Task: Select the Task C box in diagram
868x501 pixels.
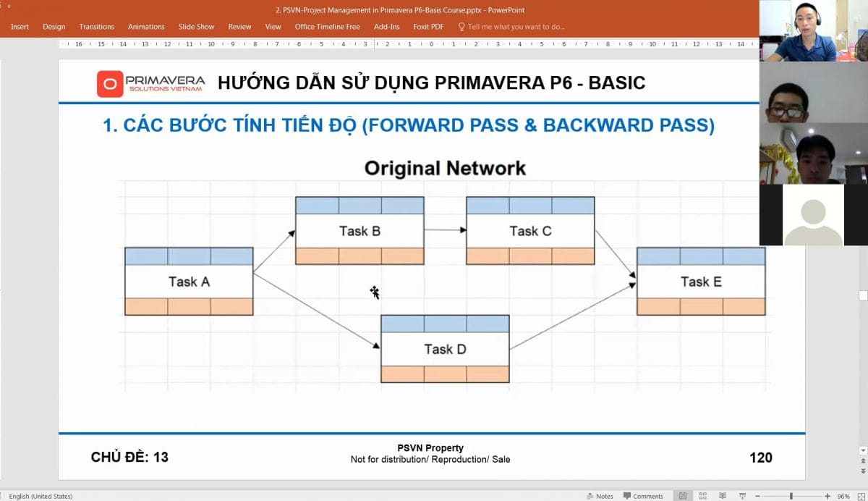Action: point(530,231)
